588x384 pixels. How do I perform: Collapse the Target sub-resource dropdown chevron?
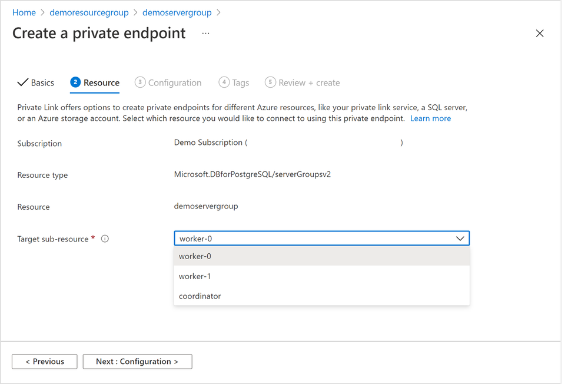point(460,239)
